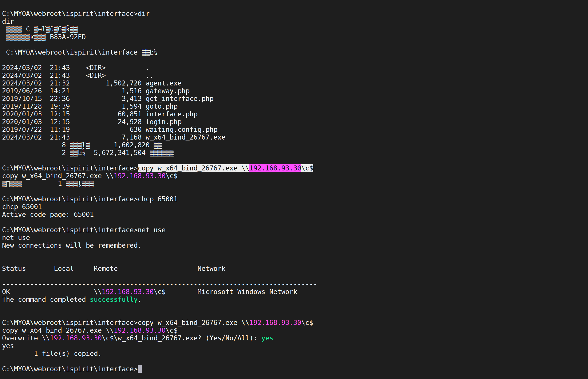The image size is (588, 379).
Task: Click the green 'yes' overwrite answer
Action: (x=267, y=338)
